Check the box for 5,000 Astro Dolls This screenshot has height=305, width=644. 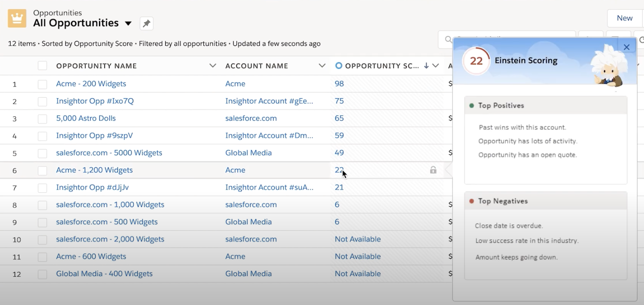pos(43,119)
